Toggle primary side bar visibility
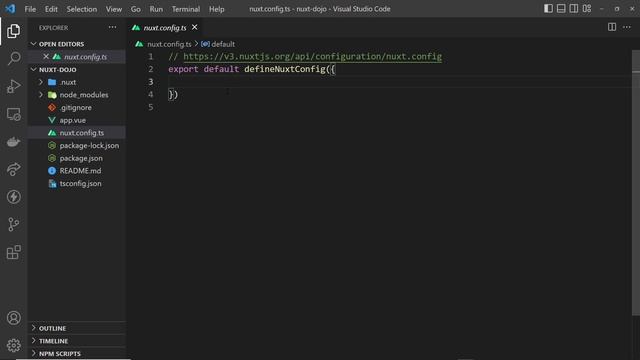640x360 pixels. tap(548, 9)
